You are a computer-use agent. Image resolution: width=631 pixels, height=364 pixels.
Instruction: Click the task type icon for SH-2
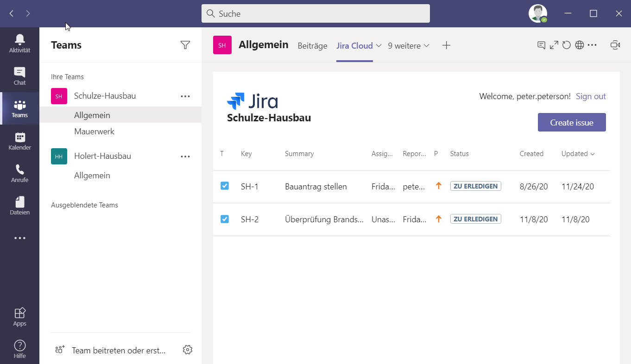[225, 219]
